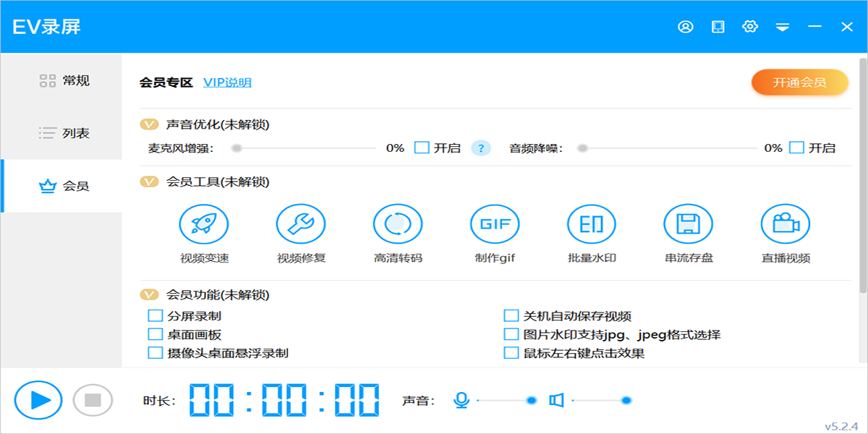Open the VIP说明 link
The width and height of the screenshot is (868, 434).
[227, 82]
